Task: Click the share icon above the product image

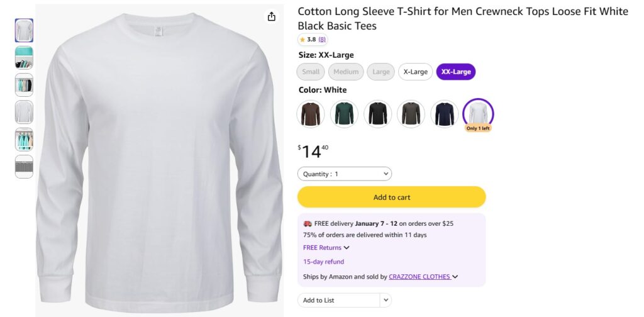Action: click(272, 17)
